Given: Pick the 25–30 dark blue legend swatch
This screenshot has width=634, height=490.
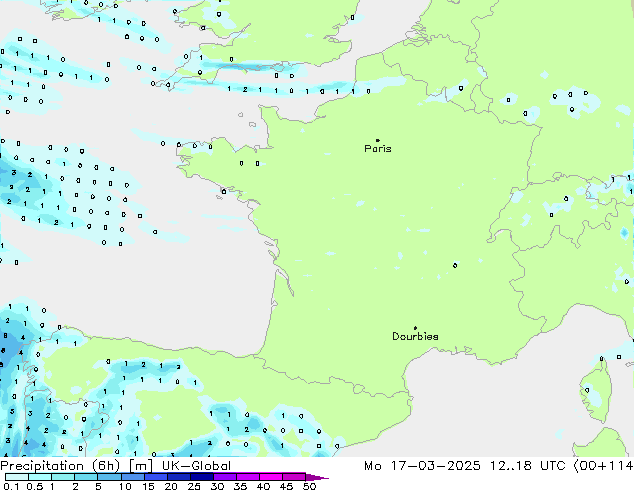Looking at the screenshot, I should 201,477.
